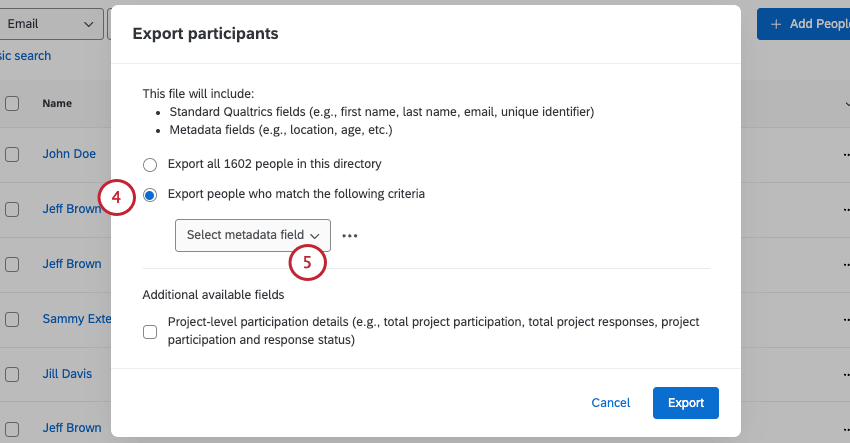The image size is (850, 443).
Task: Open the Email filter dropdown
Action: pyautogui.click(x=54, y=23)
